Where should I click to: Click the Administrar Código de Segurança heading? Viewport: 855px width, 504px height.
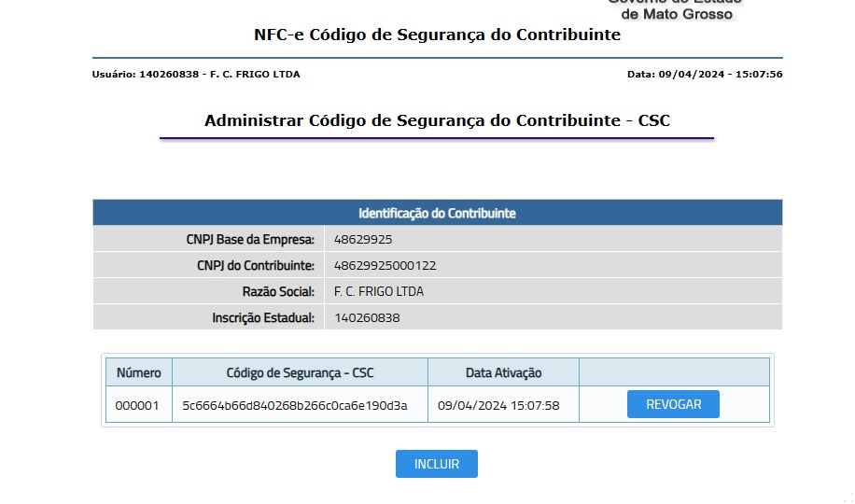[437, 120]
